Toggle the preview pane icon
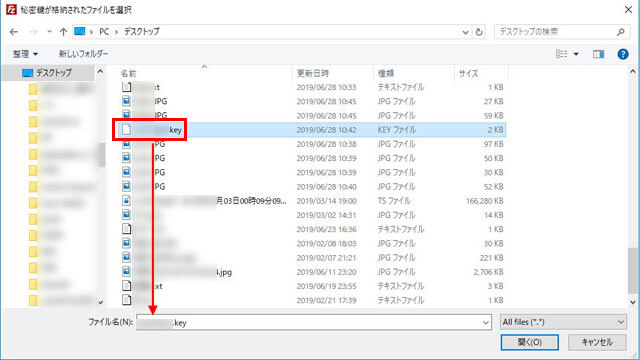The width and height of the screenshot is (640, 360). click(x=599, y=54)
